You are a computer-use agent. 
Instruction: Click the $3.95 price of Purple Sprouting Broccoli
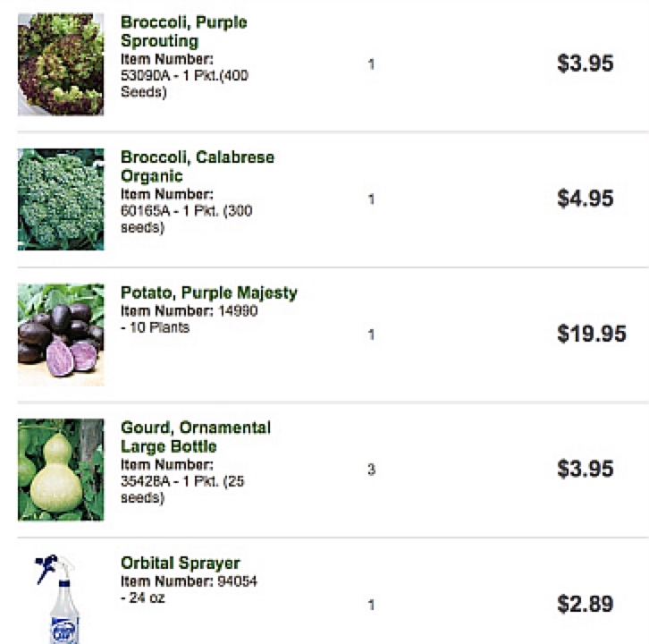tap(585, 64)
